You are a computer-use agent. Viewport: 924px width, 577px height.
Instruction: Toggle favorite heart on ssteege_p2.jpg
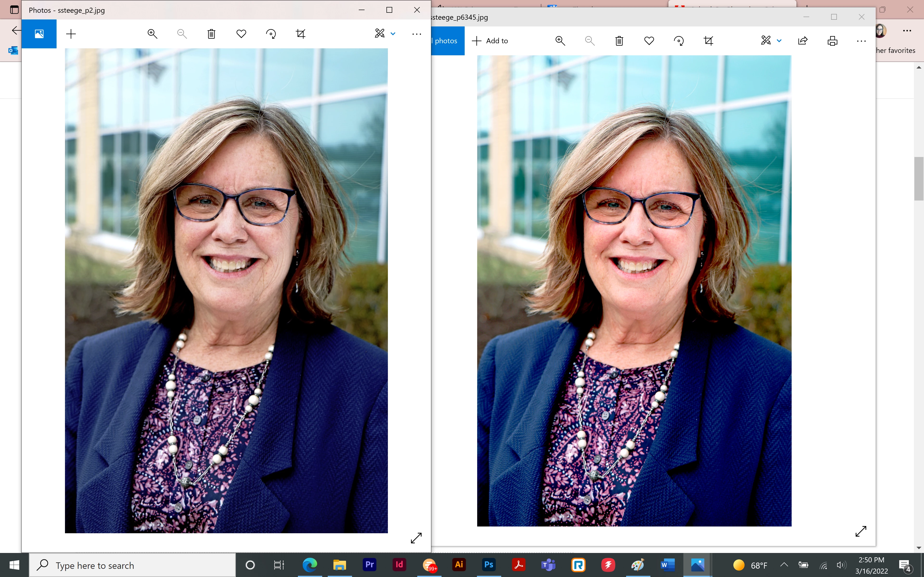click(x=241, y=34)
